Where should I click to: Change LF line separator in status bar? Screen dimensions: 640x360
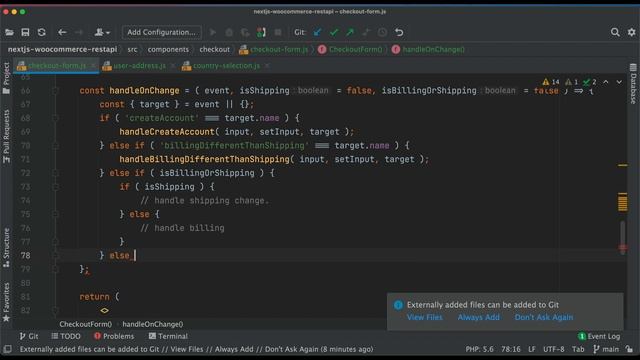click(x=531, y=349)
